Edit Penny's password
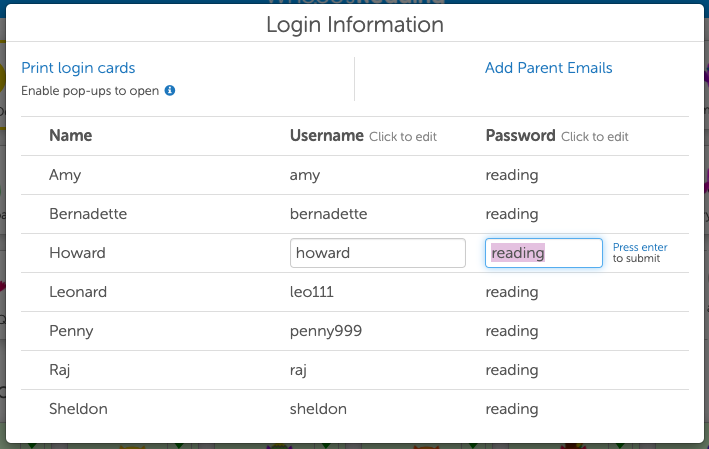This screenshot has width=709, height=449. [512, 331]
